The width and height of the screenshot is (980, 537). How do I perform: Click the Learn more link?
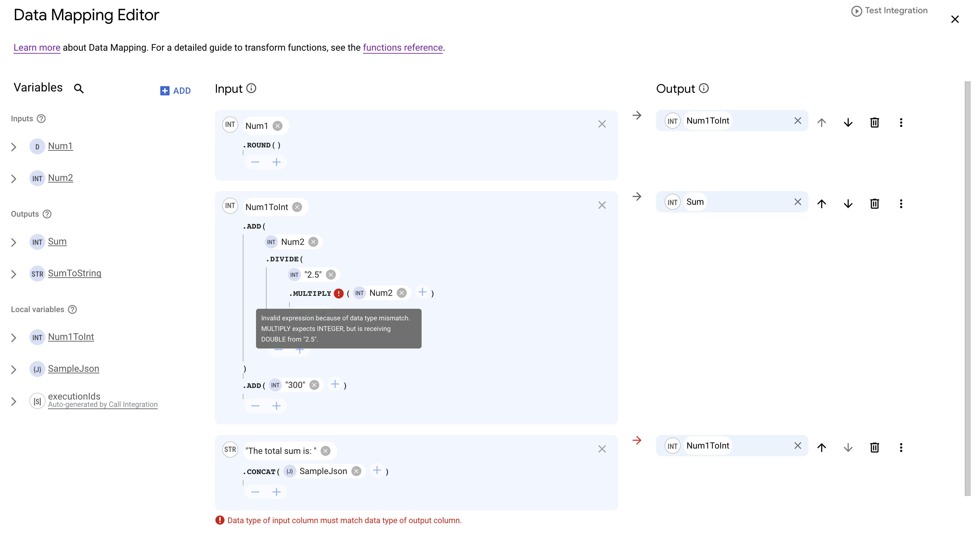(36, 48)
